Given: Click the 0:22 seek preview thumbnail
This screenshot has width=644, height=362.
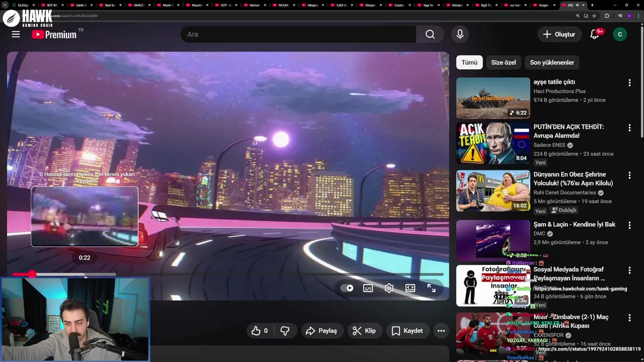Looking at the screenshot, I should [85, 217].
